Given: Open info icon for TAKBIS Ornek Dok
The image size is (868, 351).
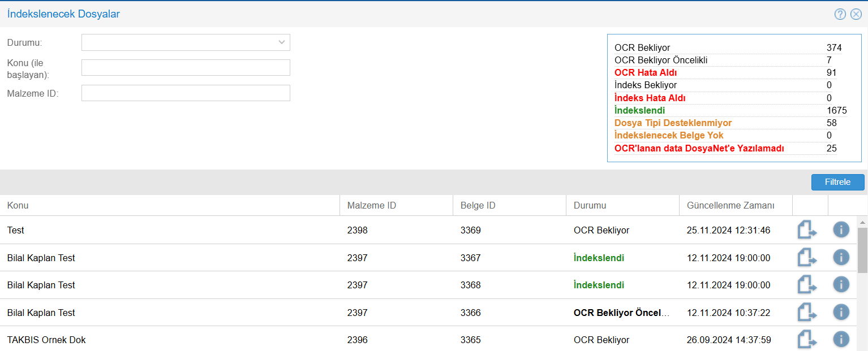Looking at the screenshot, I should click(841, 339).
